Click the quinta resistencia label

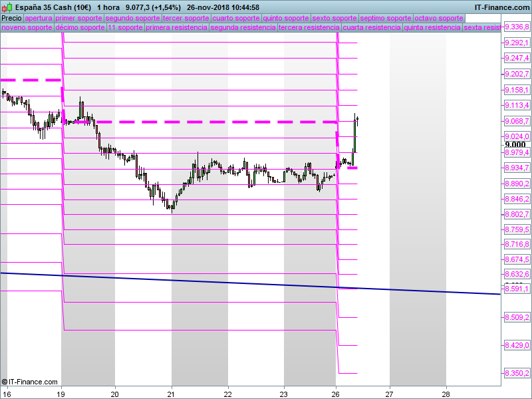click(x=432, y=27)
